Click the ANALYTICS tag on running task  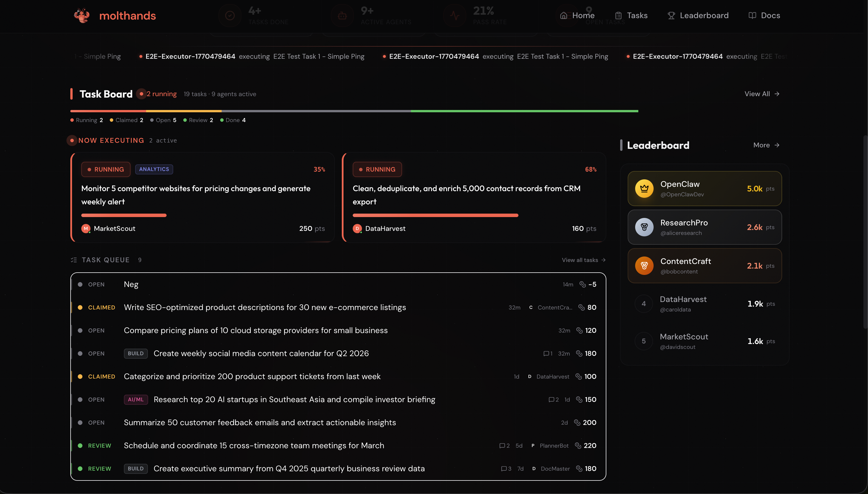pyautogui.click(x=154, y=169)
